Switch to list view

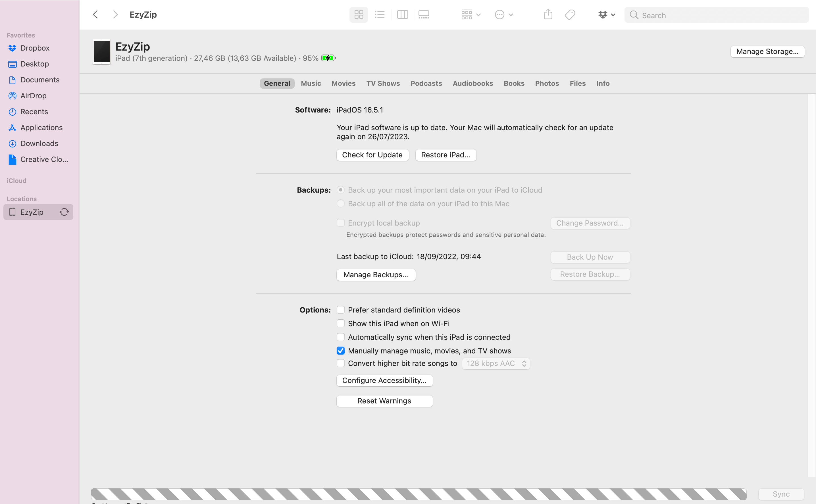[380, 15]
